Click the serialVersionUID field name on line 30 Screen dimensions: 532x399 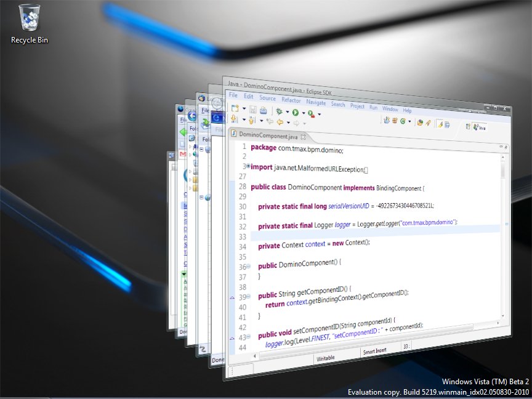tap(349, 206)
